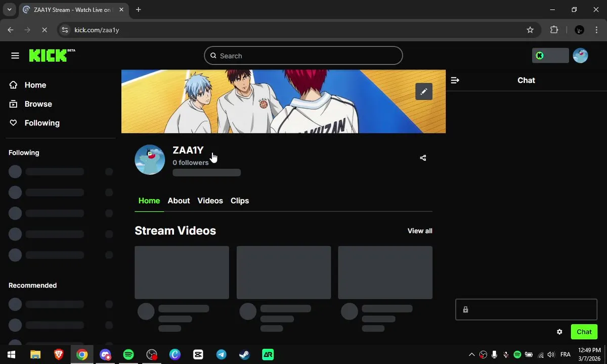
Task: Open the tab search dropdown arrow
Action: [x=9, y=10]
